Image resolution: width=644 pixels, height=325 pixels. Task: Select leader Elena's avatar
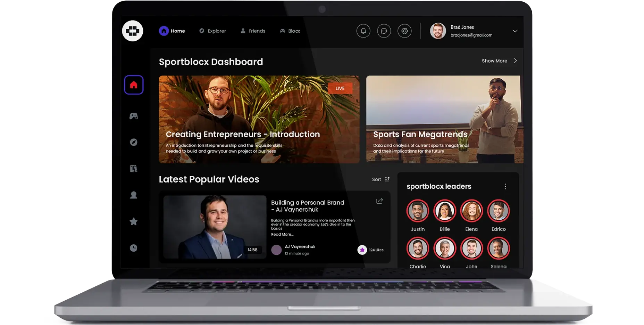pyautogui.click(x=471, y=211)
